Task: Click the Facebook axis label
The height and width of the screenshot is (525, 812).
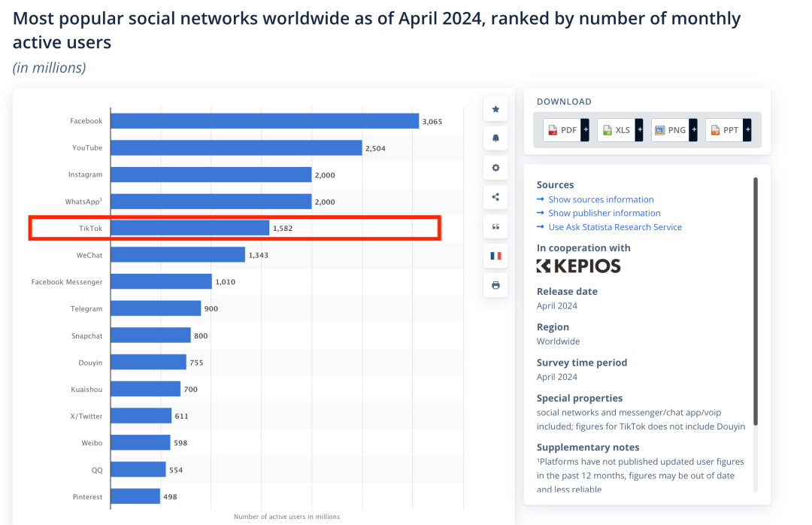Action: [86, 121]
